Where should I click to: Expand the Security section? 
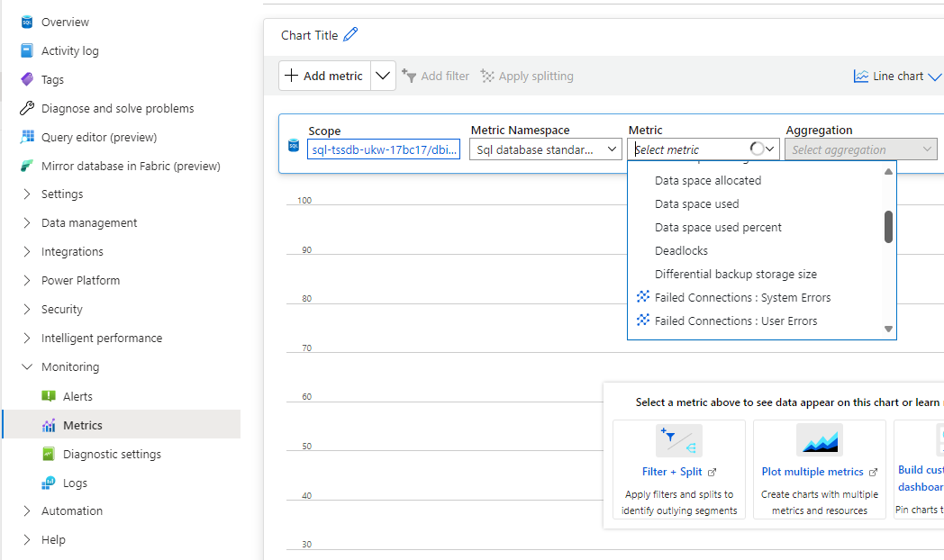point(26,309)
